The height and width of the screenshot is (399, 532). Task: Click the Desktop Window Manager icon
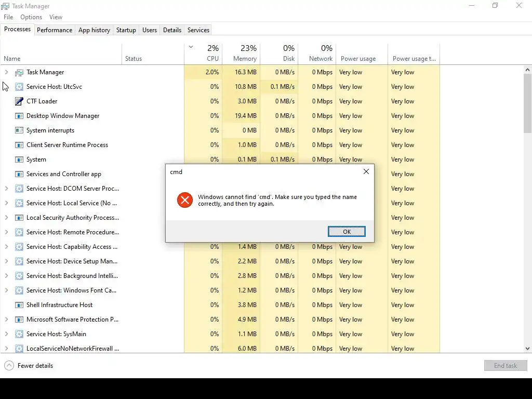pos(19,116)
